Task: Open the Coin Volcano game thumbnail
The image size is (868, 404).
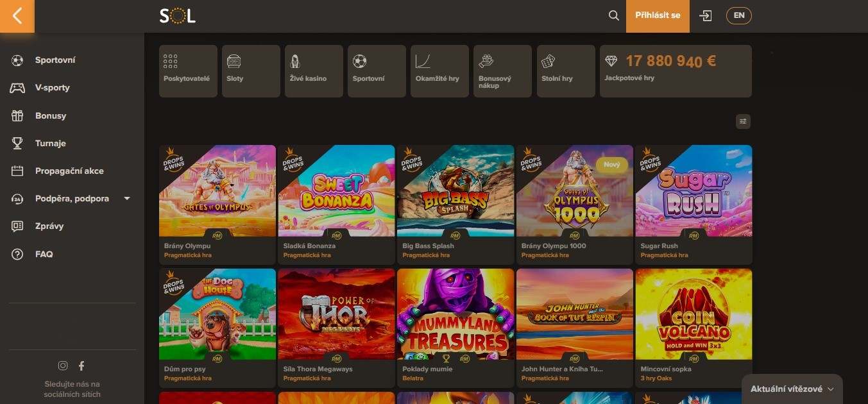Action: click(x=694, y=314)
